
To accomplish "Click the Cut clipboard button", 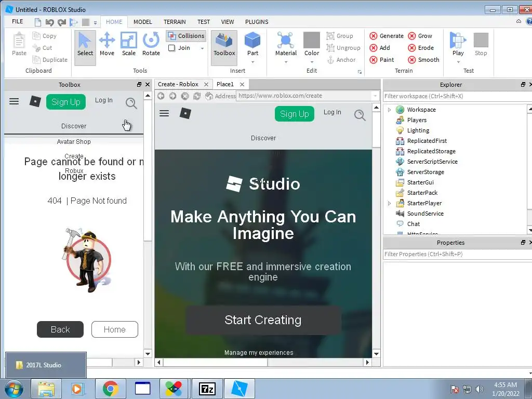I will click(x=43, y=48).
